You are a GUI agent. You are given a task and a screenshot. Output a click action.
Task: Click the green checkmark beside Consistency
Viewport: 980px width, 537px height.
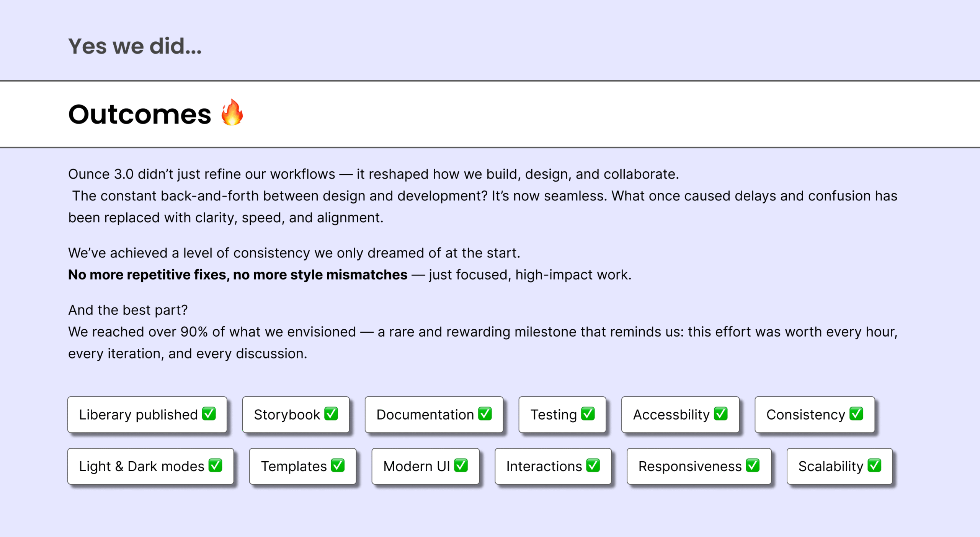click(x=856, y=413)
